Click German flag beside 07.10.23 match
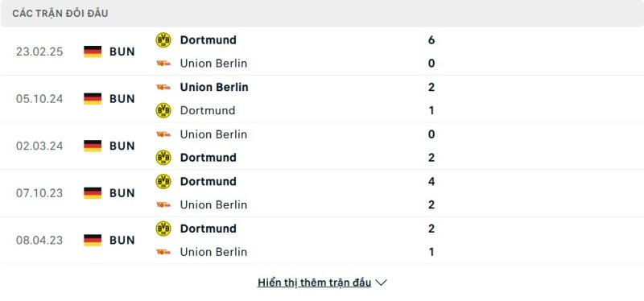This screenshot has width=644, height=301. pyautogui.click(x=93, y=193)
